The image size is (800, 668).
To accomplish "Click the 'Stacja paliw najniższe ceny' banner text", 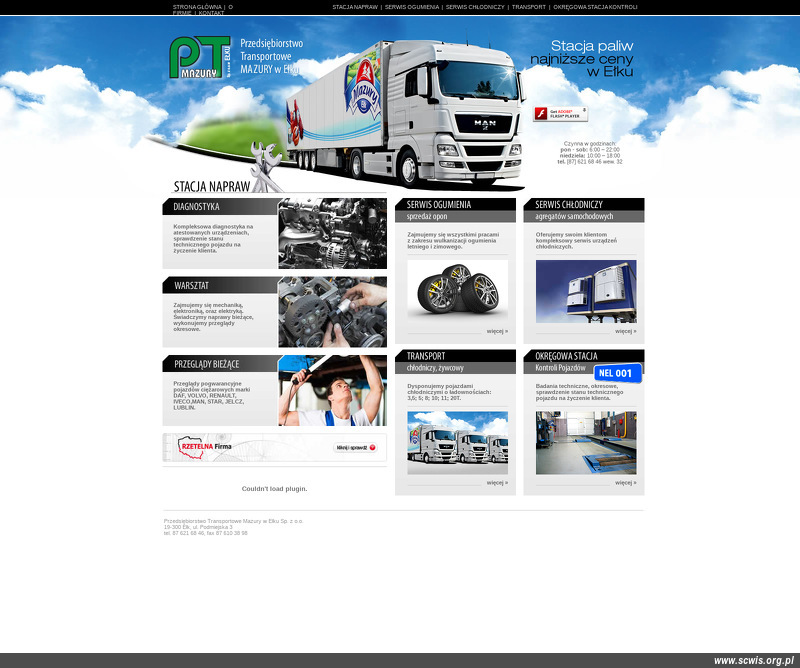I will click(x=582, y=59).
